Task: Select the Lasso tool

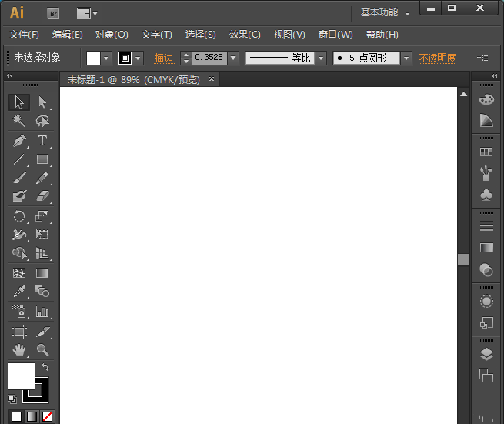Action: click(x=42, y=121)
